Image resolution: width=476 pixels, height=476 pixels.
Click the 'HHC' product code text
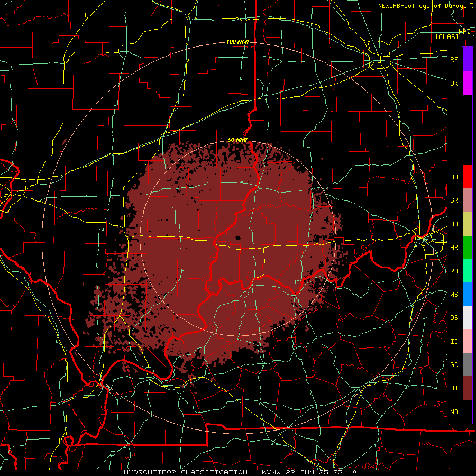(x=464, y=32)
